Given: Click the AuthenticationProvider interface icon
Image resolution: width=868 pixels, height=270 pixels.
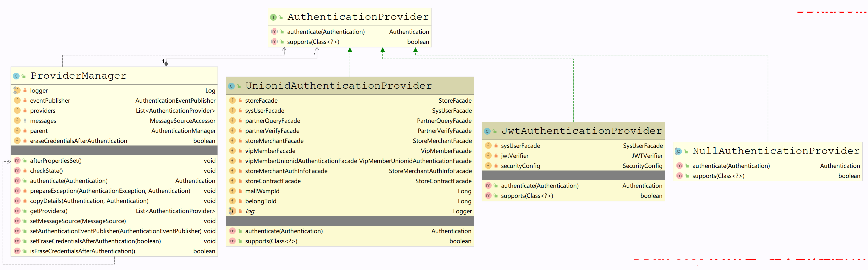Looking at the screenshot, I should point(273,17).
